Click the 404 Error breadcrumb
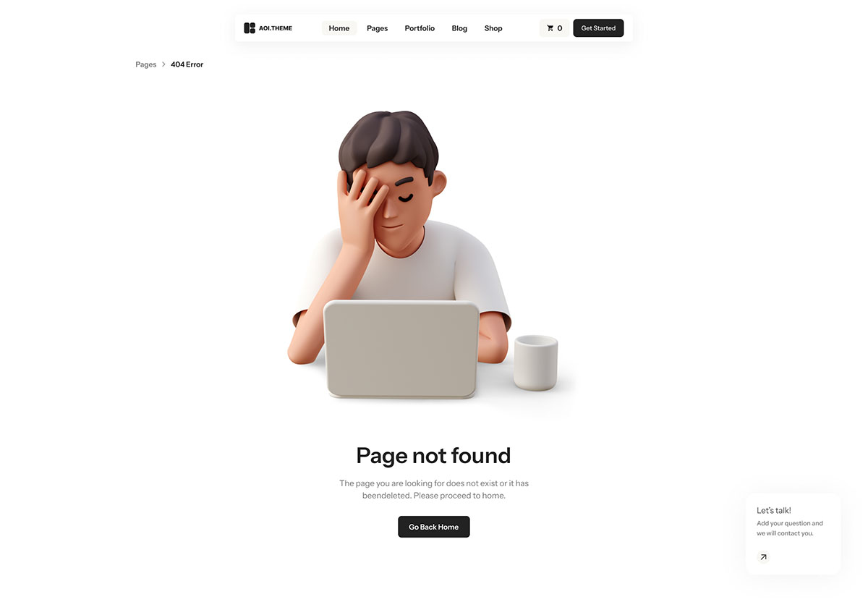The width and height of the screenshot is (868, 602). [x=187, y=64]
